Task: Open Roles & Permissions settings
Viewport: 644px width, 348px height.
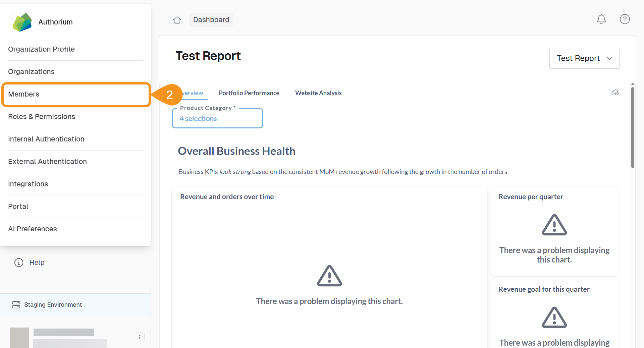Action: click(42, 117)
